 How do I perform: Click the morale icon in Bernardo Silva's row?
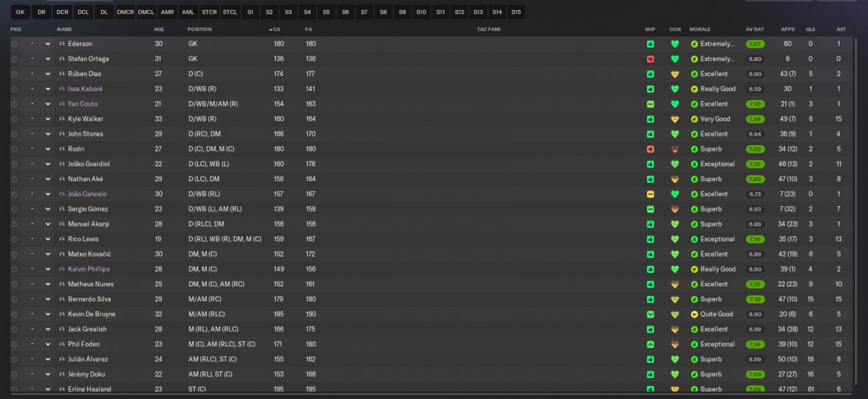[694, 299]
